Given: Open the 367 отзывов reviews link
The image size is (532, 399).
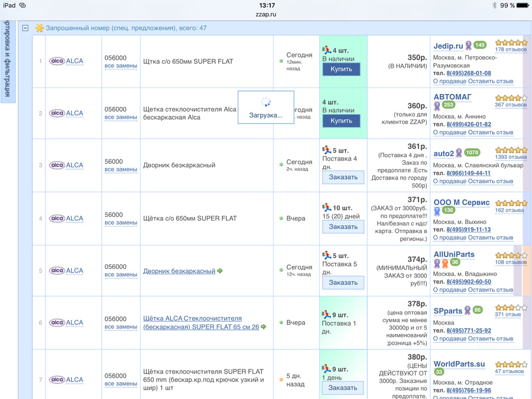Looking at the screenshot, I should click(x=511, y=105).
